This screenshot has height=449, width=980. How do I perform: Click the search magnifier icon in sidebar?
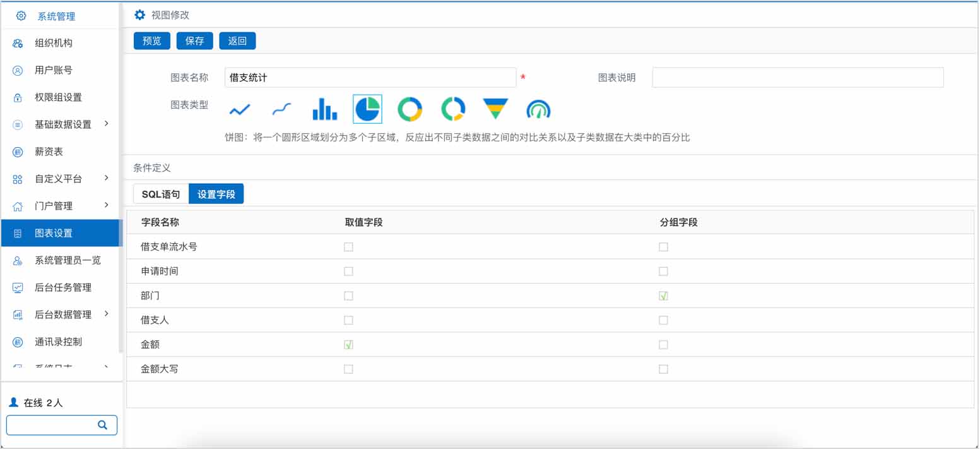coord(102,425)
